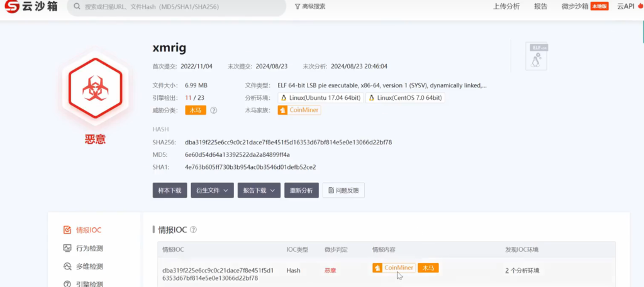Select Linux Ubuntu 17.04 64bit environment
644x287 pixels.
click(320, 98)
